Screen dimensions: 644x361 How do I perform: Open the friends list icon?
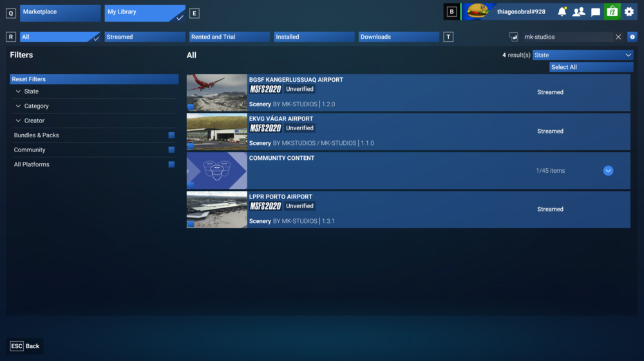click(579, 12)
